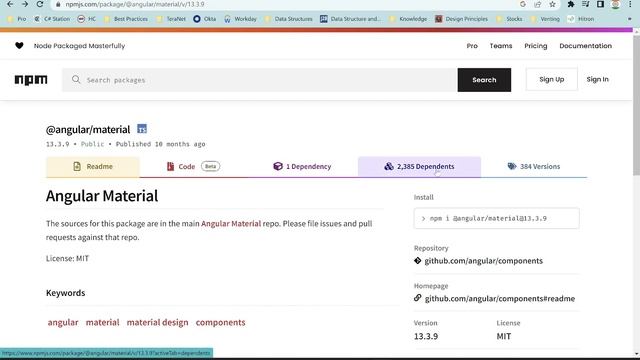Open the Okta bookmark
640x360 pixels.
point(204,19)
